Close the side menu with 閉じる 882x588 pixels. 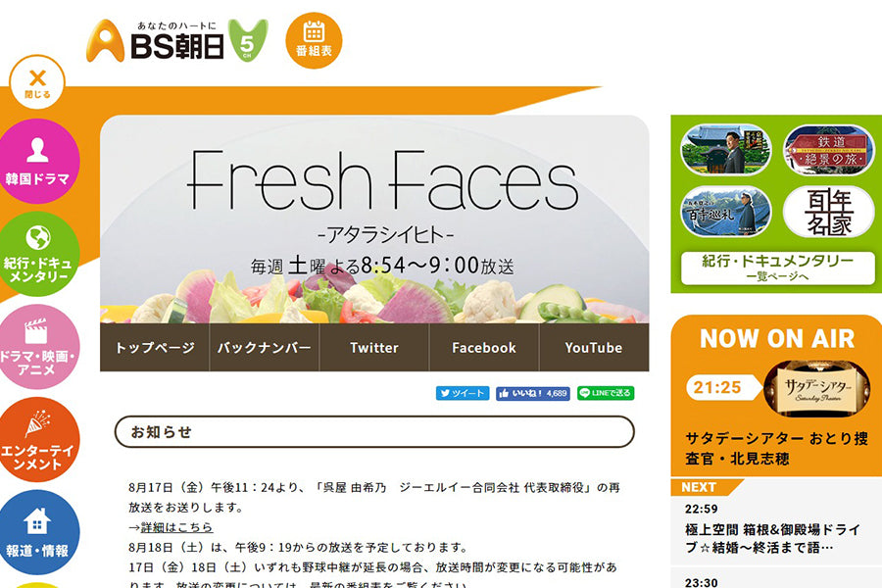(x=37, y=82)
